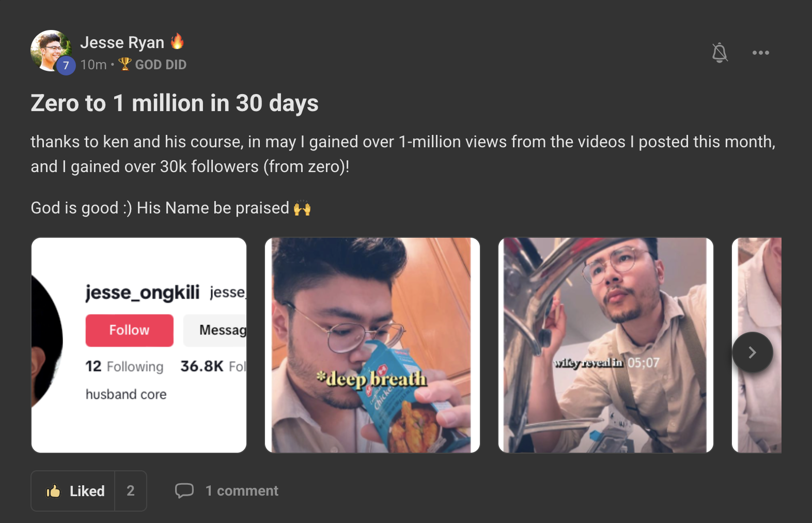
Task: Open the wifey reveal video thumbnail
Action: (606, 345)
